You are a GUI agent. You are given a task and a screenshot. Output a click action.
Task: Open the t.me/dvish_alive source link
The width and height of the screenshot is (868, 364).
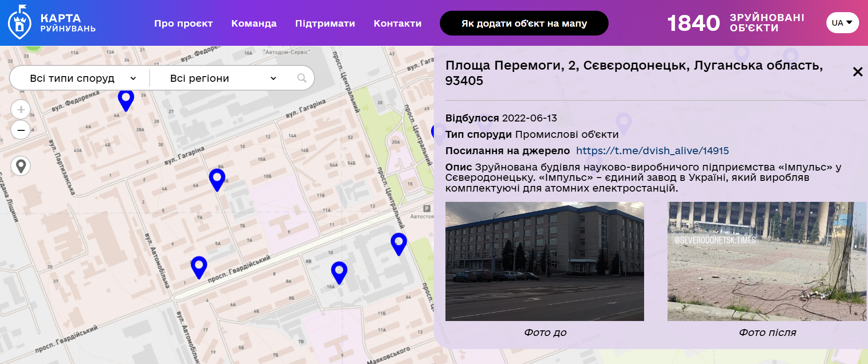[652, 150]
